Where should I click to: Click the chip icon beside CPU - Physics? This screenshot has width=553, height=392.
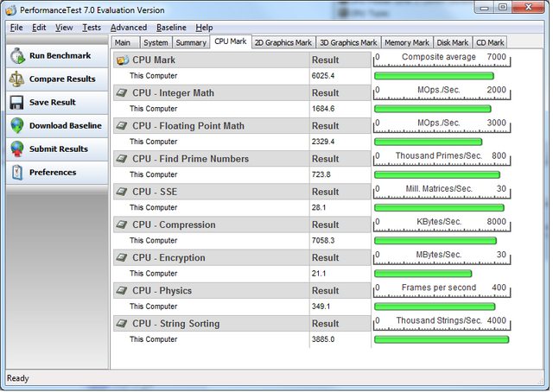click(x=122, y=290)
